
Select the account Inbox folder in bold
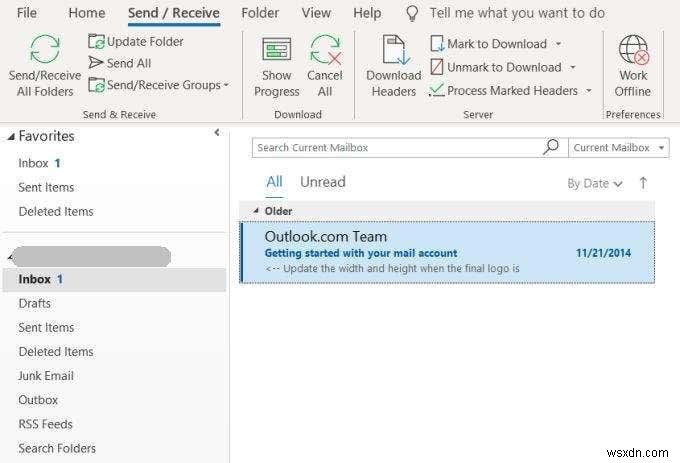[114, 279]
